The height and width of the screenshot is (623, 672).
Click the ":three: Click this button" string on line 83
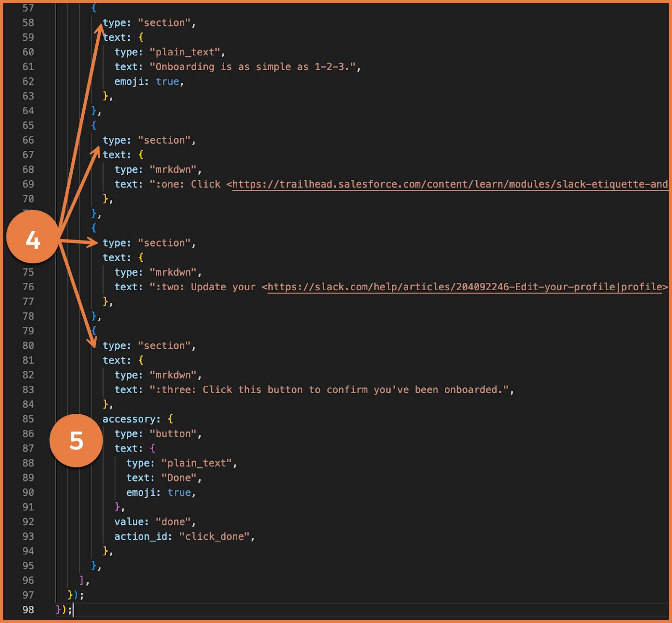330,390
